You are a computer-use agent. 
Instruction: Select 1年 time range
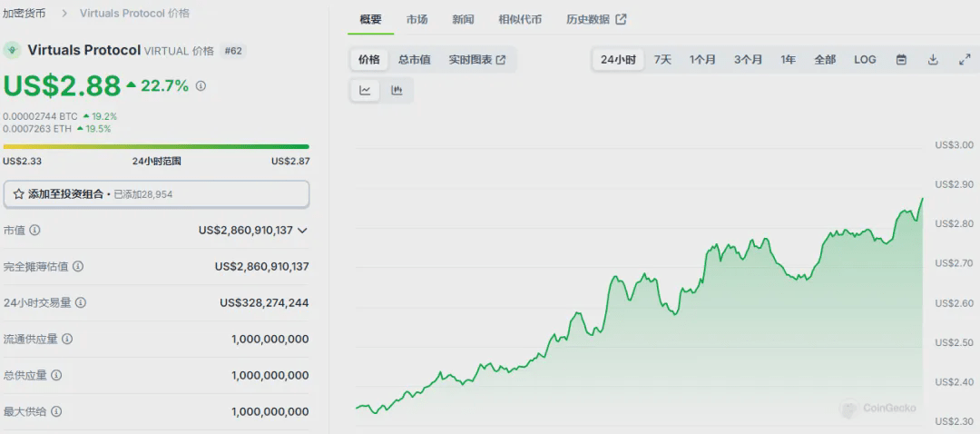(x=789, y=60)
